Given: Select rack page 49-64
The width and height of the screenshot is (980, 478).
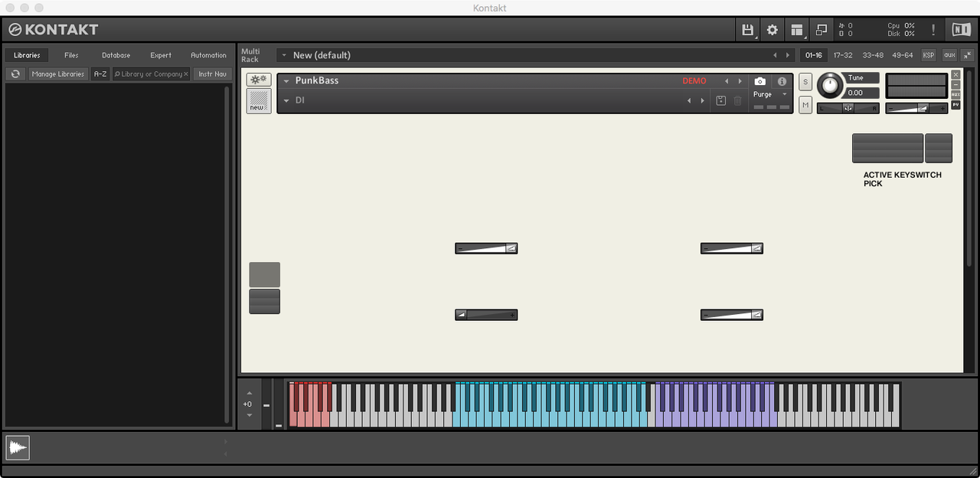Looking at the screenshot, I should pyautogui.click(x=903, y=55).
